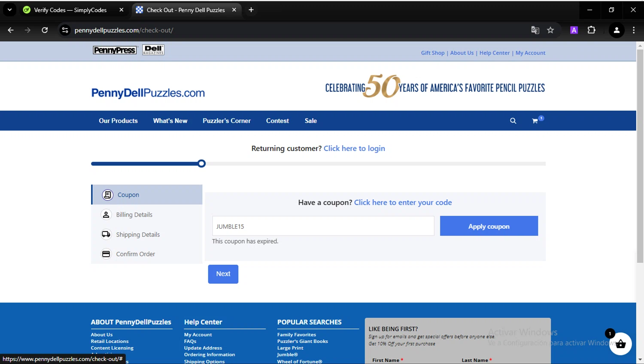The image size is (644, 364).
Task: Go back to the previous page
Action: 11,30
